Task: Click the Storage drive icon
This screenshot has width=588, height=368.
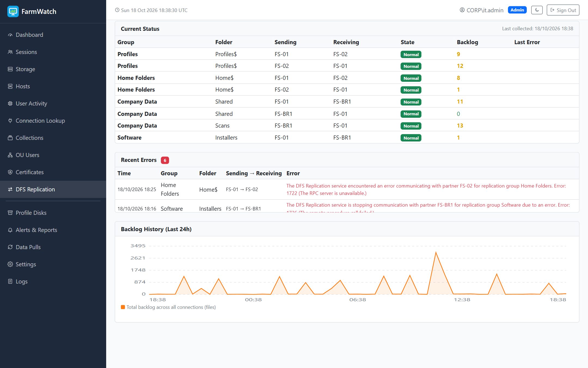Action: pos(10,69)
